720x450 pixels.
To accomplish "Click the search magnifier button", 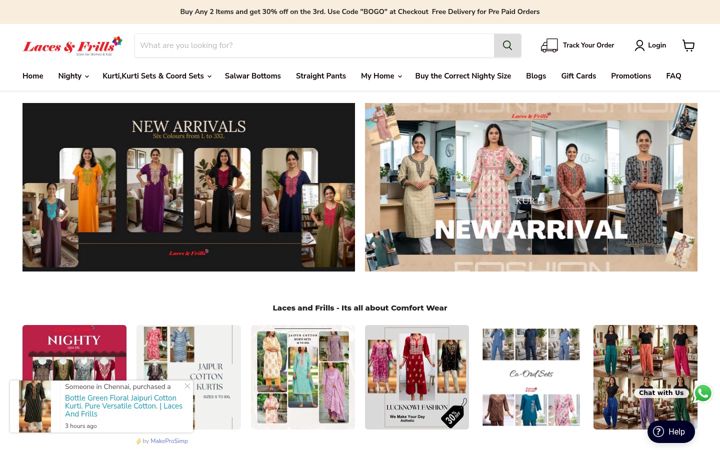I will [507, 45].
